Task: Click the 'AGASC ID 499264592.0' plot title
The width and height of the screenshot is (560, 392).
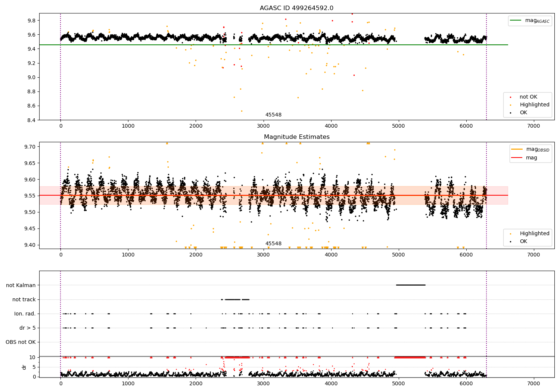Action: coord(297,8)
